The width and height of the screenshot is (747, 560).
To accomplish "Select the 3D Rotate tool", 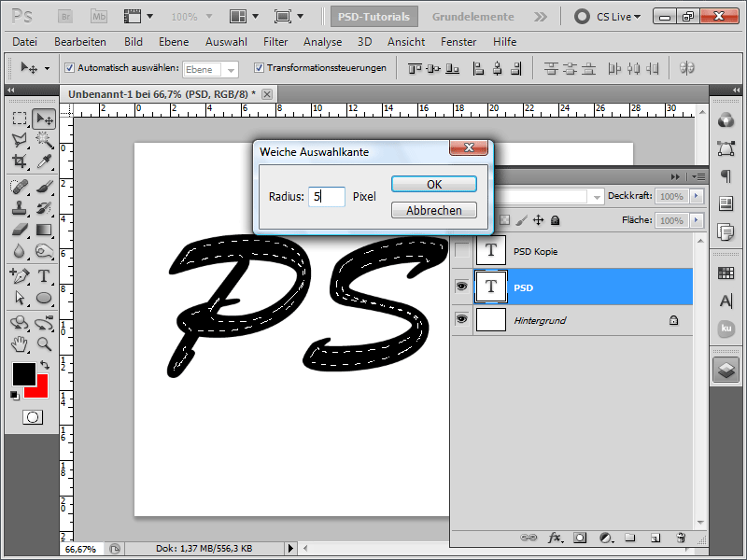I will coord(20,323).
